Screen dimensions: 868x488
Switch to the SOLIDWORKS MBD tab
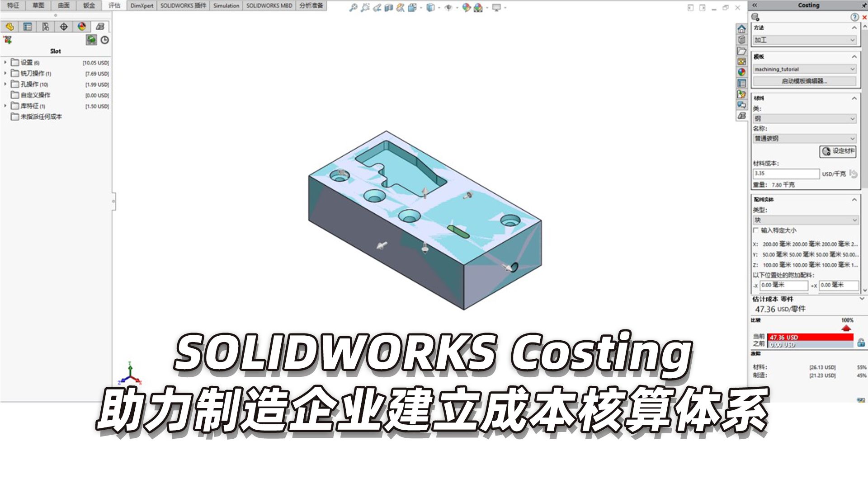(269, 5)
